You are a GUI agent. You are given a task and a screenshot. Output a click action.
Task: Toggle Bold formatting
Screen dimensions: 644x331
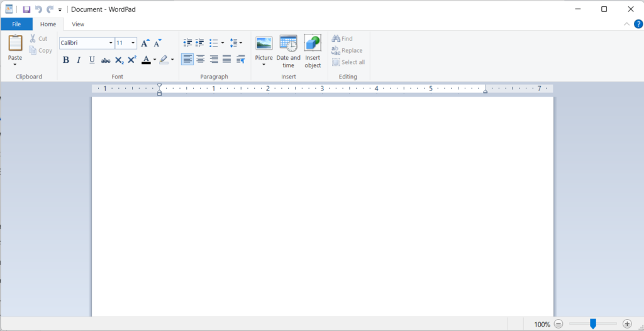tap(66, 60)
